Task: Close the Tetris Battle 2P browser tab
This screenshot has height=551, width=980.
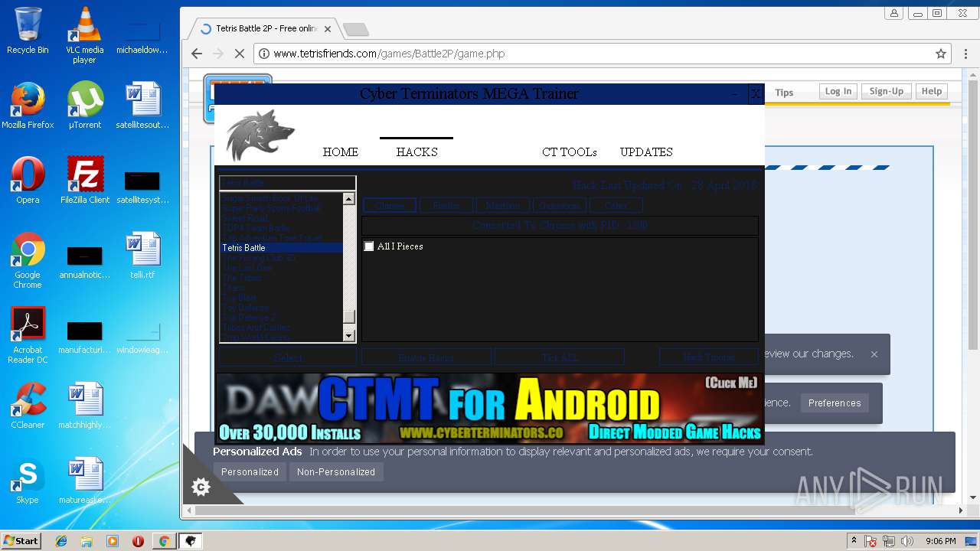Action: (x=328, y=29)
